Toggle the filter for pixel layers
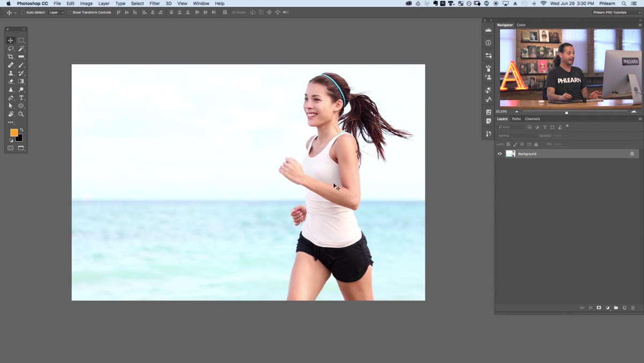 pos(530,127)
